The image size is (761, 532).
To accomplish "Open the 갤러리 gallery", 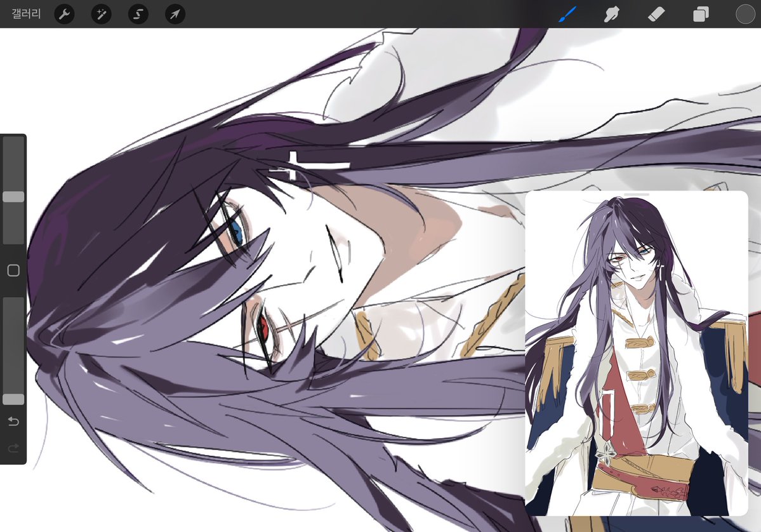I will click(26, 13).
